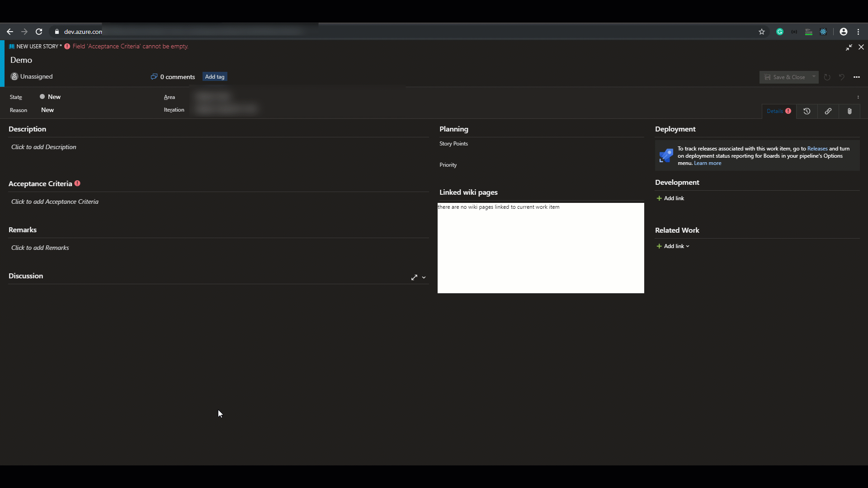This screenshot has width=868, height=488.
Task: Collapse the Discussion section chevron
Action: click(x=424, y=277)
